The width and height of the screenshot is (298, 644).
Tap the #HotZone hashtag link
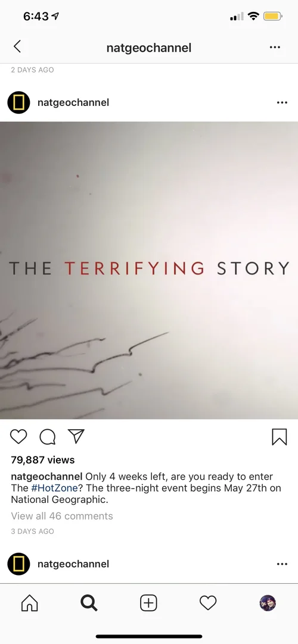[x=54, y=488]
